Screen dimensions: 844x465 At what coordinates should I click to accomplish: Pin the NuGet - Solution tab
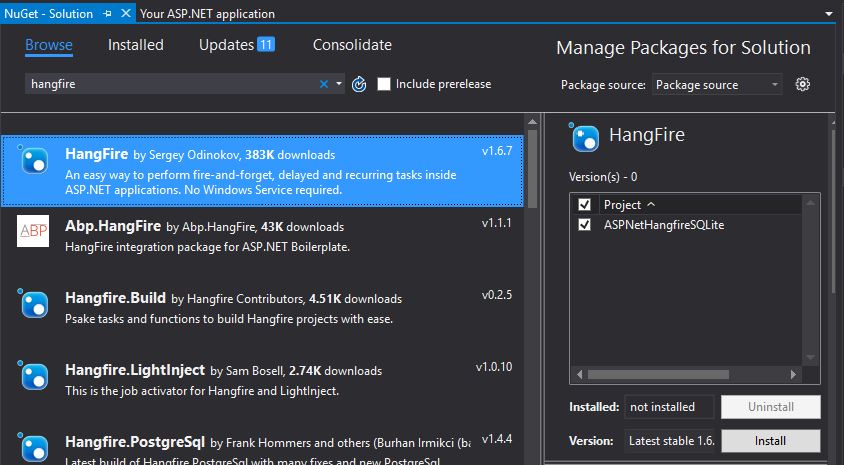(x=107, y=13)
